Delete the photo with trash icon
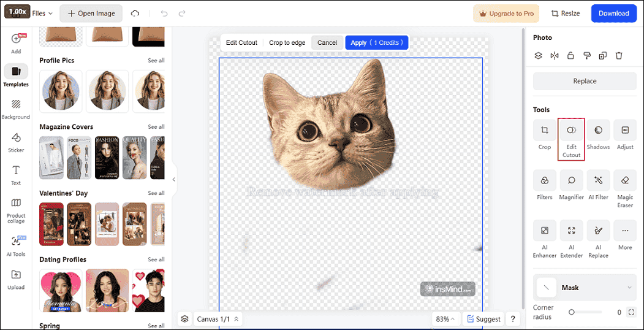Viewport: 644px width, 330px height. [619, 55]
